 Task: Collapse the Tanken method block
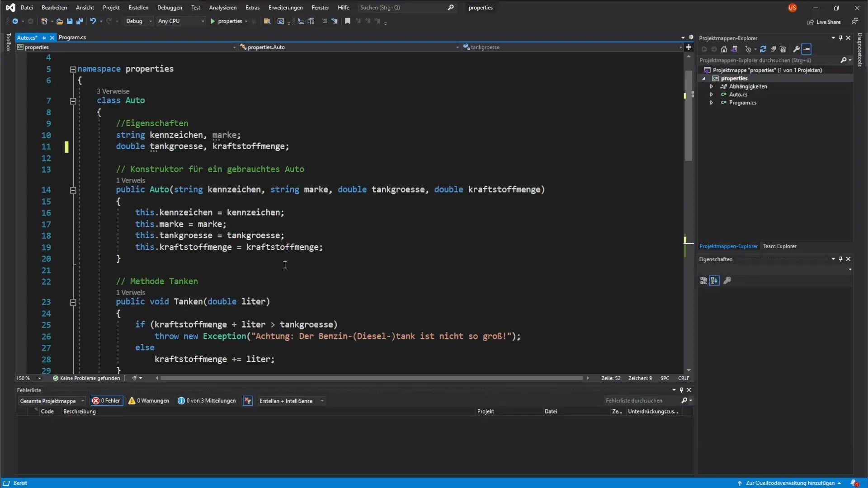coord(73,302)
